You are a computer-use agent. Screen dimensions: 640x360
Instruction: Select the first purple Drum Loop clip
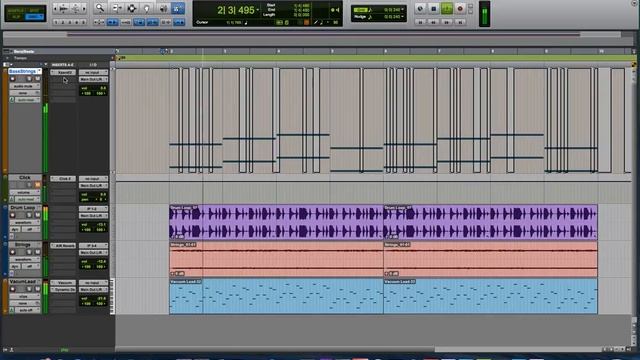(276, 222)
